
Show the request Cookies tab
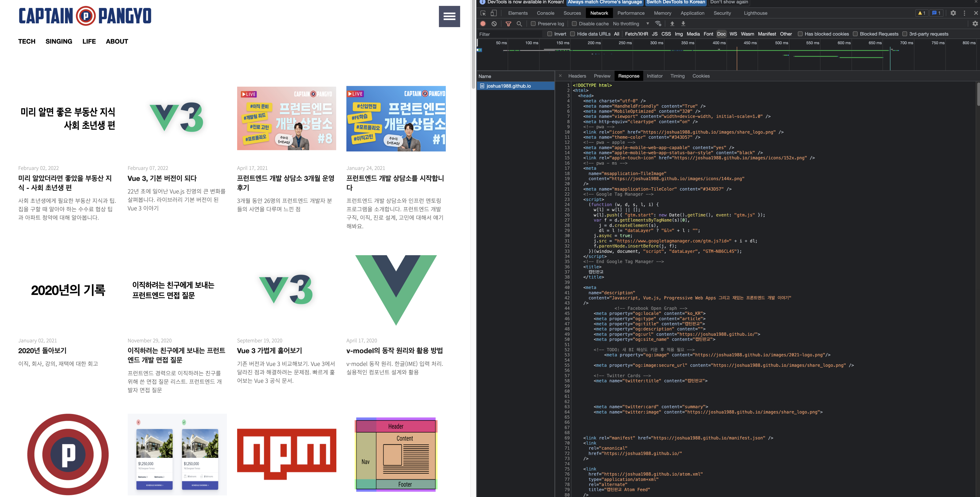[x=701, y=76]
